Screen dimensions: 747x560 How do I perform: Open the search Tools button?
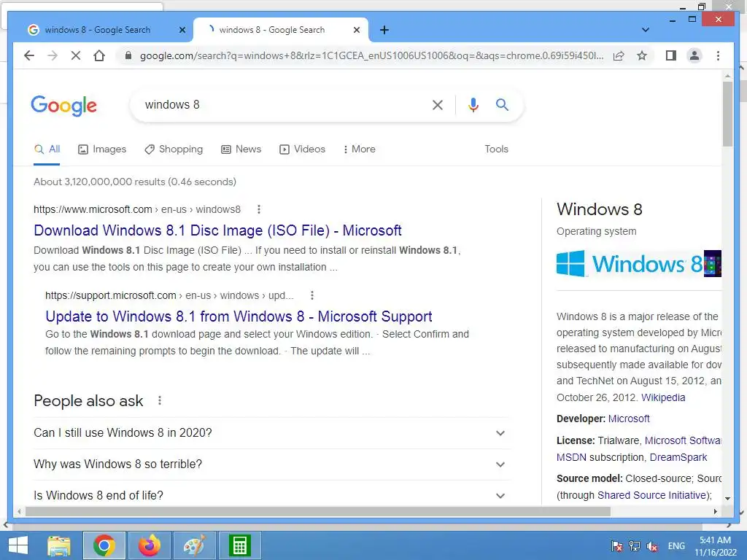click(x=496, y=149)
